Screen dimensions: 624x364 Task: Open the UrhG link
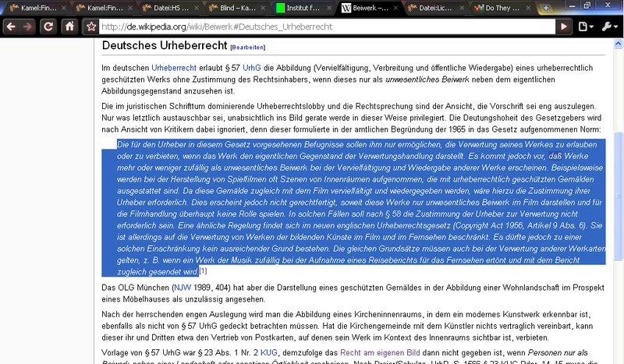252,68
